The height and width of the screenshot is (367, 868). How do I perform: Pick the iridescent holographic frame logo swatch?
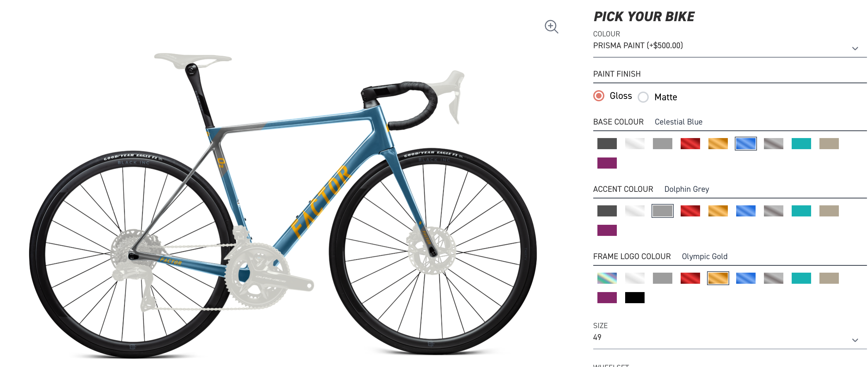[607, 278]
